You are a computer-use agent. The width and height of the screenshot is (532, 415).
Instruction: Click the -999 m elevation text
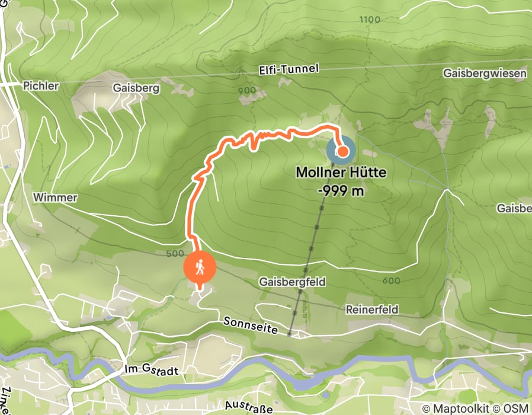(341, 191)
